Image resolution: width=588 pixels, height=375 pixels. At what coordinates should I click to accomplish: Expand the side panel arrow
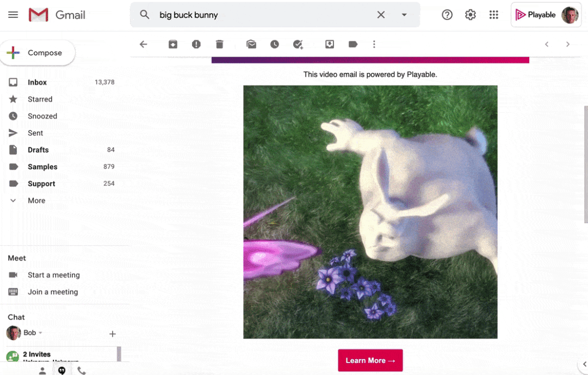[584, 364]
